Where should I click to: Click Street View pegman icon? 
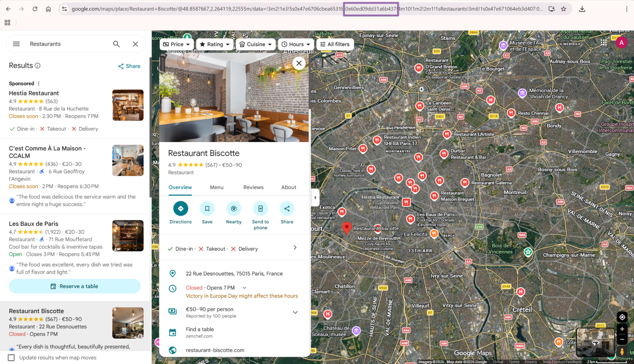pyautogui.click(x=622, y=352)
